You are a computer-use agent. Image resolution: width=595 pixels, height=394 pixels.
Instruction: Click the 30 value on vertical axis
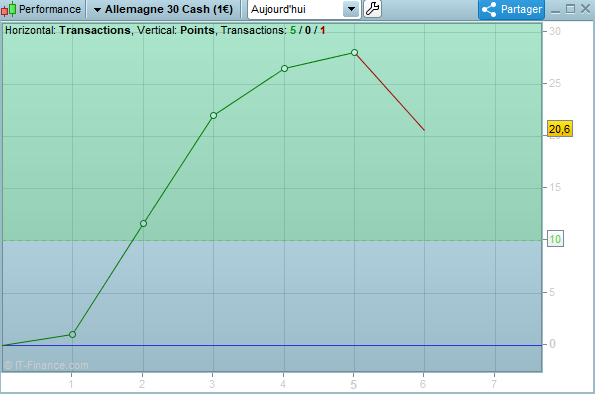coord(555,32)
